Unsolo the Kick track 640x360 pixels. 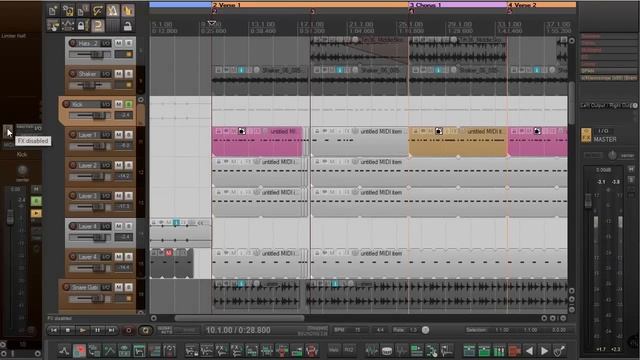(x=129, y=104)
